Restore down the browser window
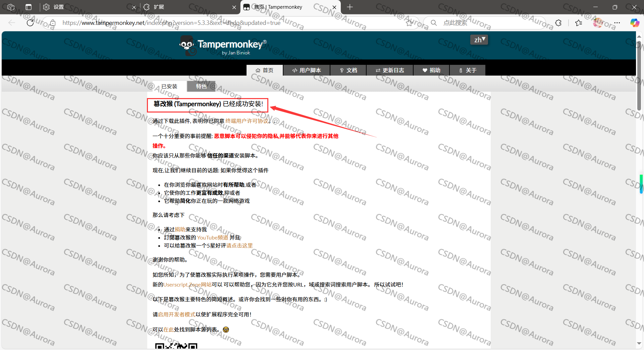 [615, 7]
